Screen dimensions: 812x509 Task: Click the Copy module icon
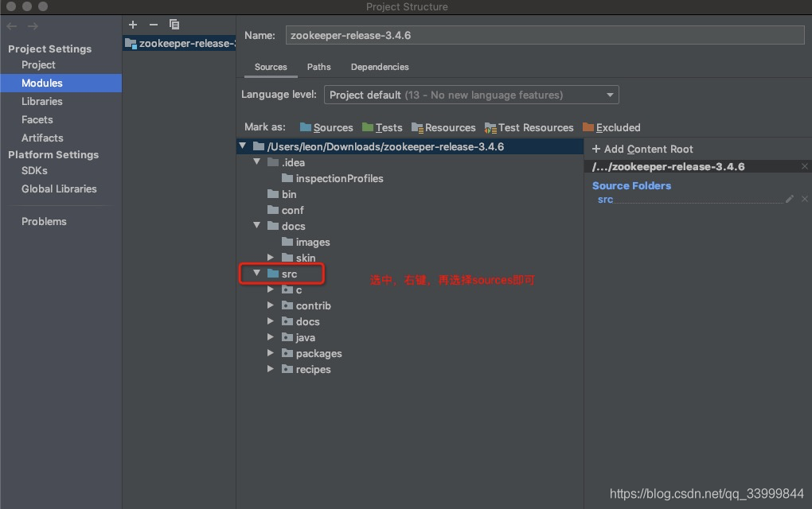point(174,25)
